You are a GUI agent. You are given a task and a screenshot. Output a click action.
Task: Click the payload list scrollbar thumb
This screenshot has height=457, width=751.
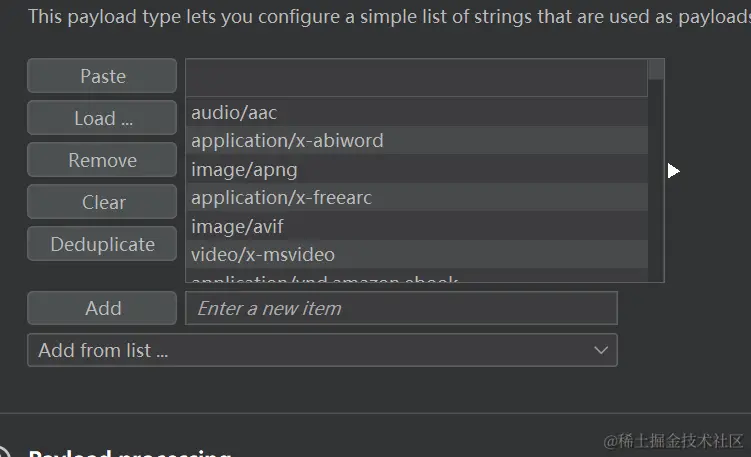(656, 69)
